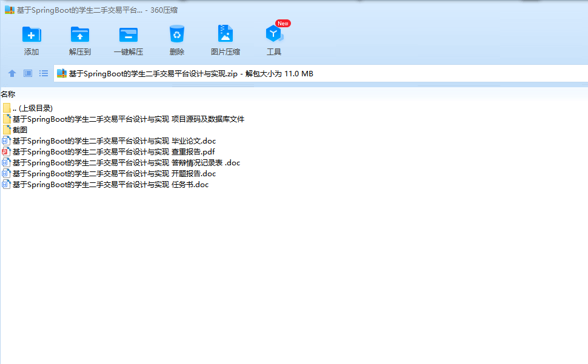The height and width of the screenshot is (364, 588).
Task: Select the 项目源码及数据库文件 folder
Action: pos(124,119)
